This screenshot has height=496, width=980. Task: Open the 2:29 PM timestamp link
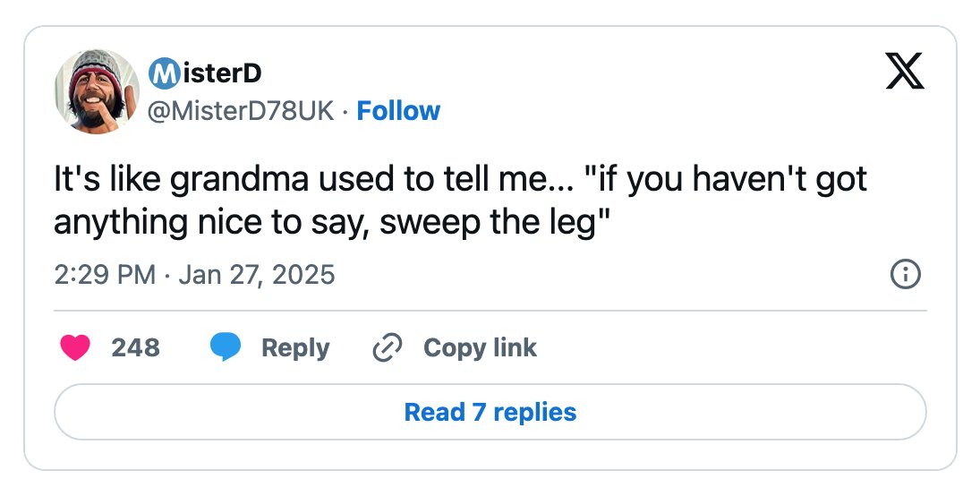[105, 275]
